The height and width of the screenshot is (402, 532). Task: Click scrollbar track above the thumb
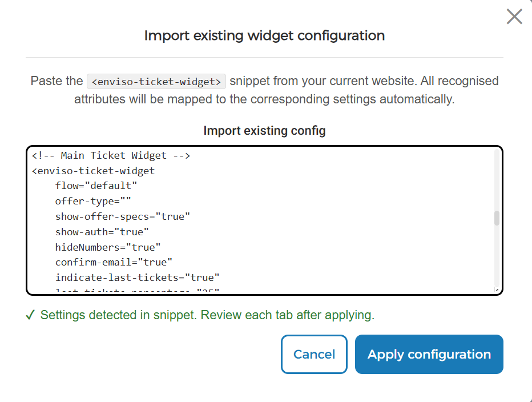(497, 180)
